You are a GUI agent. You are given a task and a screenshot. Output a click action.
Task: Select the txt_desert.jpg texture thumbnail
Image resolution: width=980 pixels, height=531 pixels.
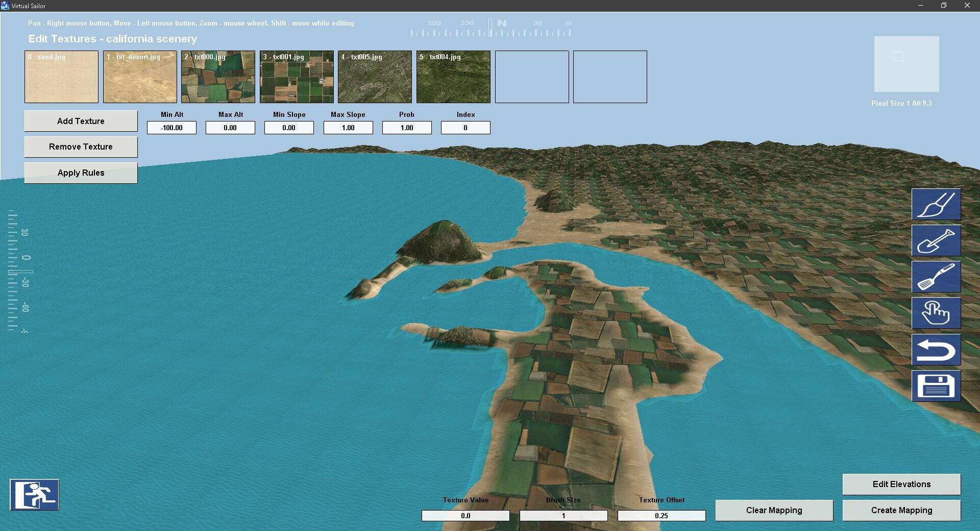(x=140, y=77)
